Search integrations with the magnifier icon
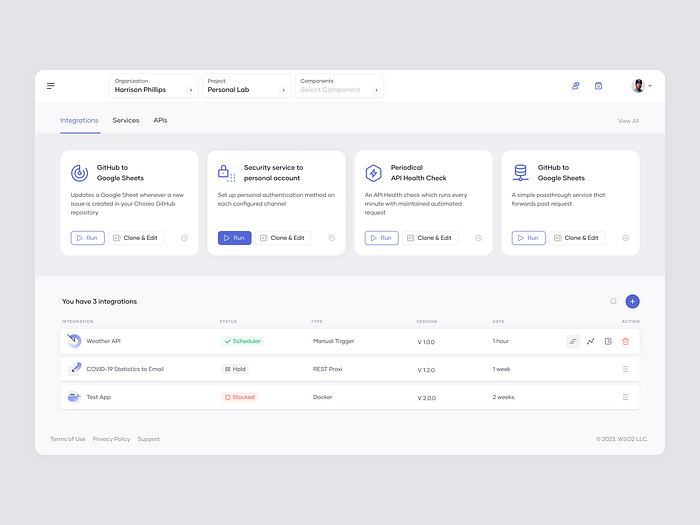This screenshot has height=525, width=700. point(613,301)
